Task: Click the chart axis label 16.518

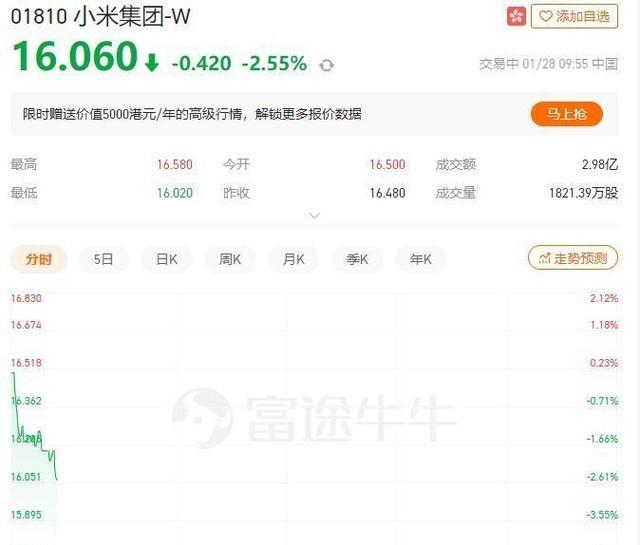Action: 26,363
